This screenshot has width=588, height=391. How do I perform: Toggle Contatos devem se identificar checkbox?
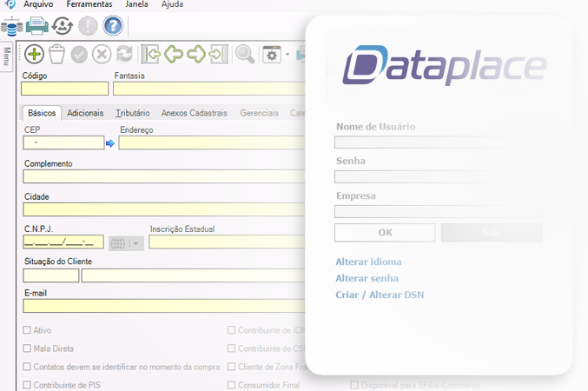point(27,366)
